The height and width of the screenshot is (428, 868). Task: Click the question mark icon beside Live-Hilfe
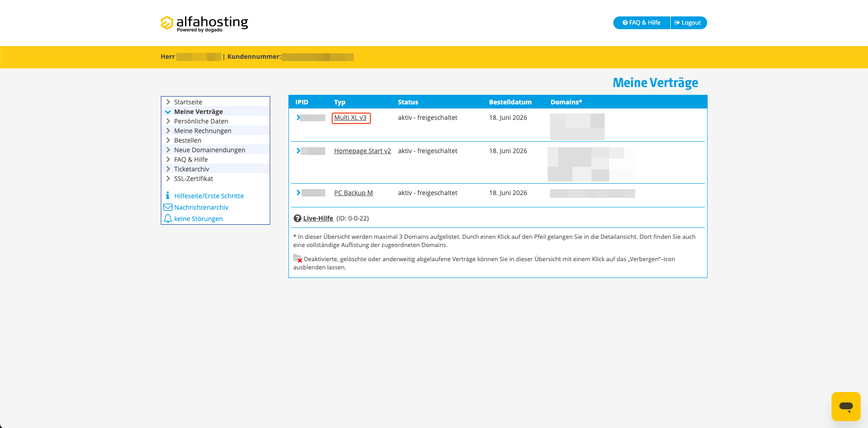(298, 218)
